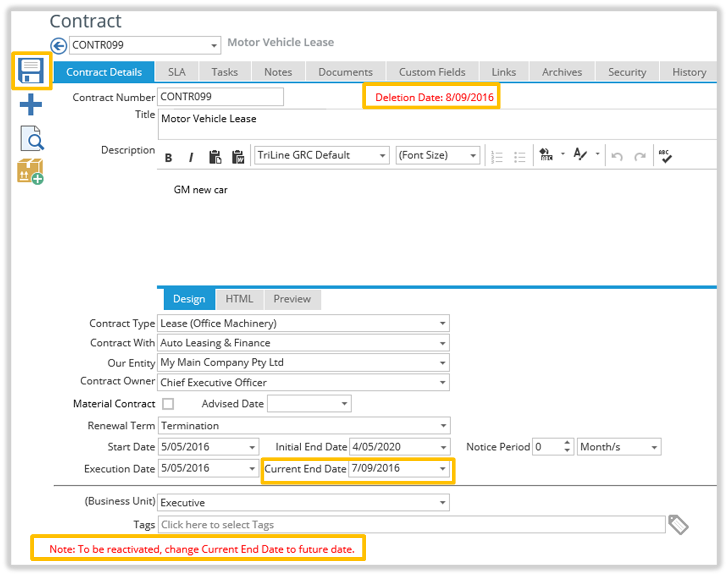Increase the Notice Period stepper value
This screenshot has width=728, height=576.
(567, 443)
